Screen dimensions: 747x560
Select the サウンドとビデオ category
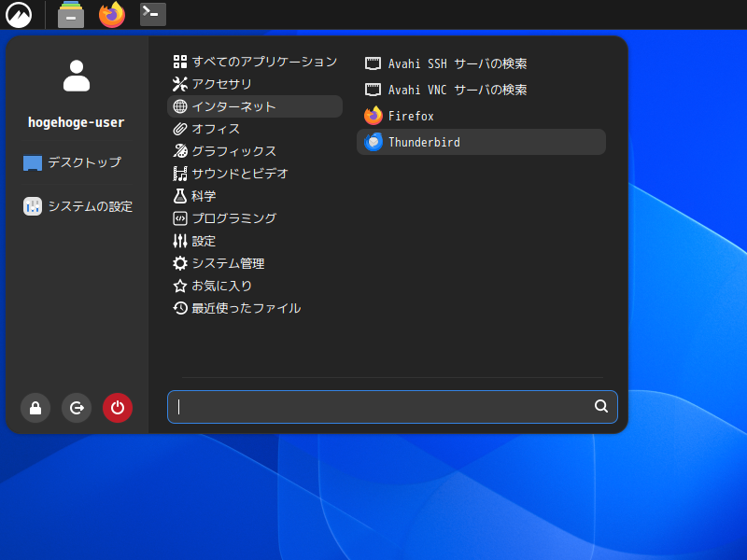tap(255, 174)
